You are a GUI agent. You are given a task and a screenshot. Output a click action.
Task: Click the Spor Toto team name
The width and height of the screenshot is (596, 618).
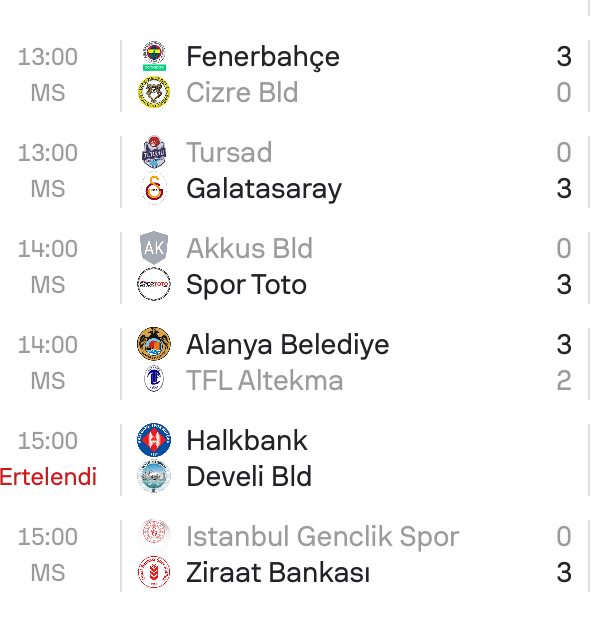click(246, 285)
